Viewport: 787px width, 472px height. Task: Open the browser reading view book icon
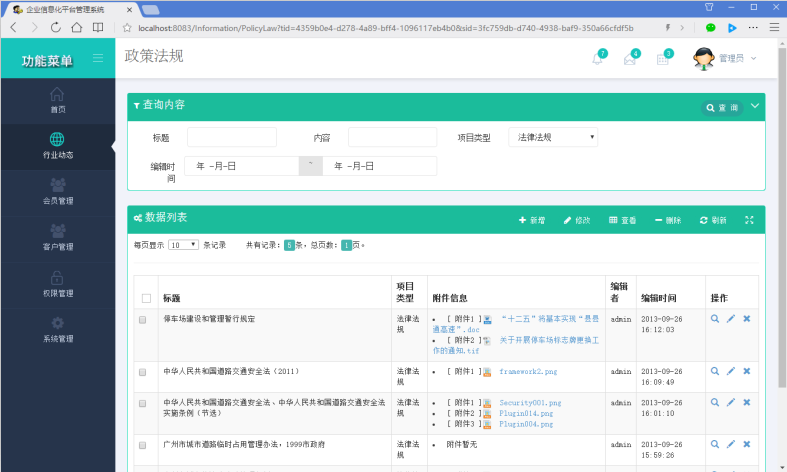98,28
